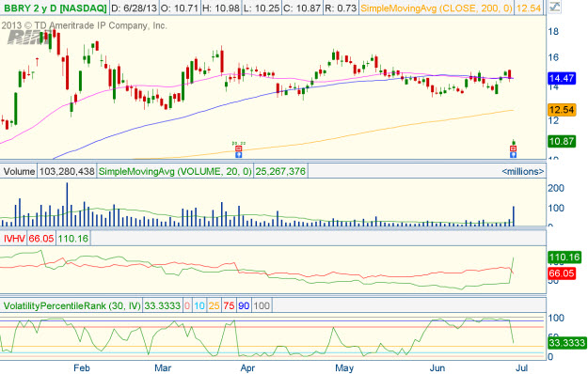Click the red earnings phone icon near April
Viewport: 588px width, 374px height.
click(x=239, y=149)
